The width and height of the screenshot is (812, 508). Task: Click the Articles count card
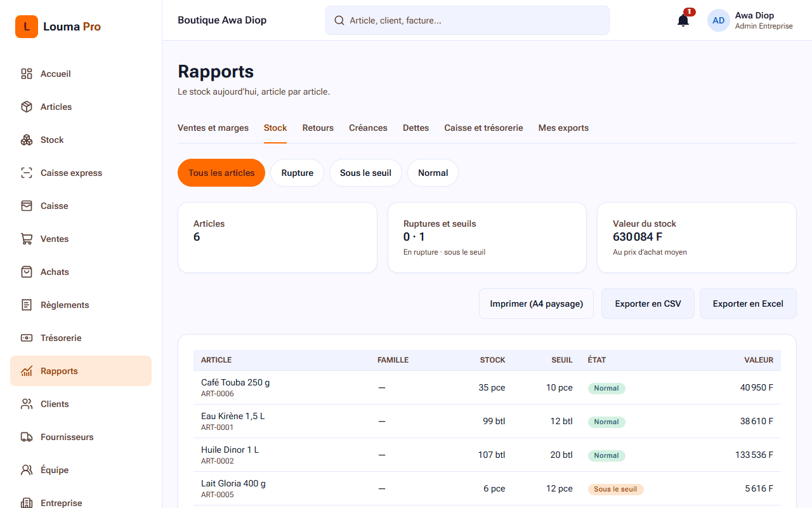point(277,237)
